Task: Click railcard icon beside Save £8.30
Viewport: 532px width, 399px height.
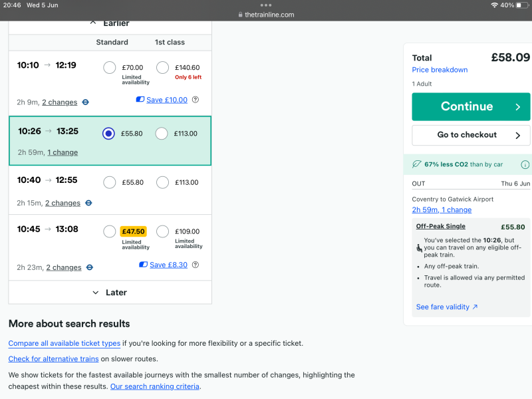Action: [x=143, y=264]
